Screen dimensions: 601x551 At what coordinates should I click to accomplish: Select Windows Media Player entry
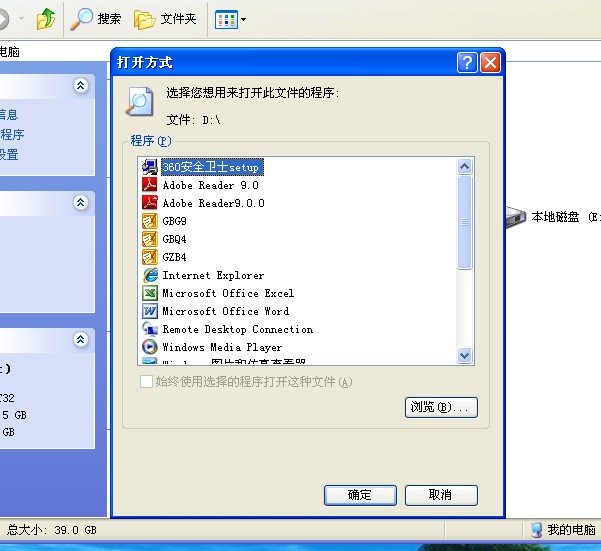coord(222,348)
